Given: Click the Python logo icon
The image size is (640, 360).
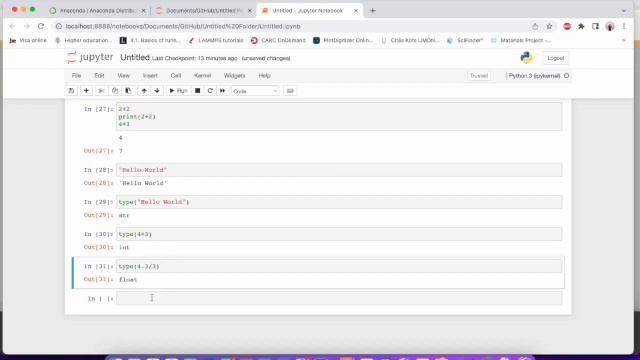Looking at the screenshot, I should [x=527, y=58].
